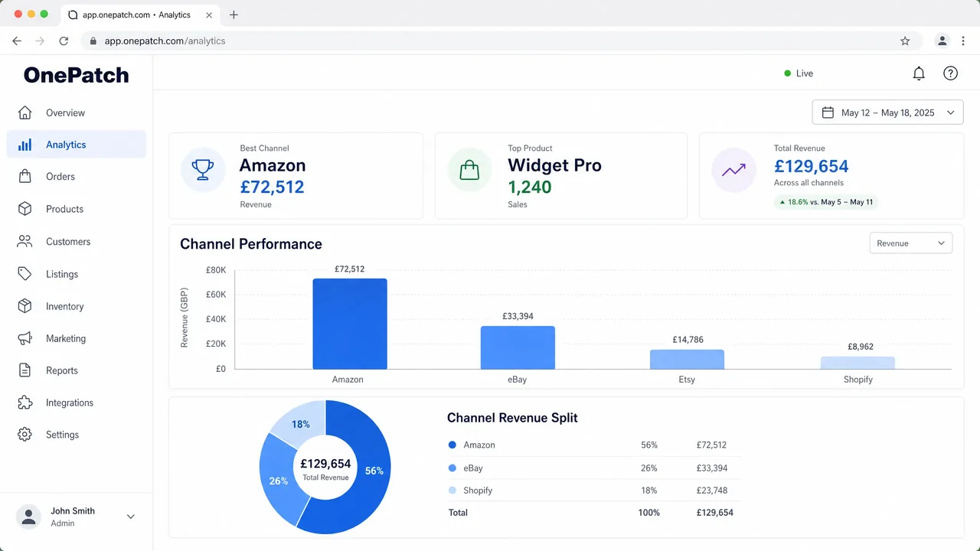Click the shopping bag icon in Top Product card

click(x=469, y=170)
